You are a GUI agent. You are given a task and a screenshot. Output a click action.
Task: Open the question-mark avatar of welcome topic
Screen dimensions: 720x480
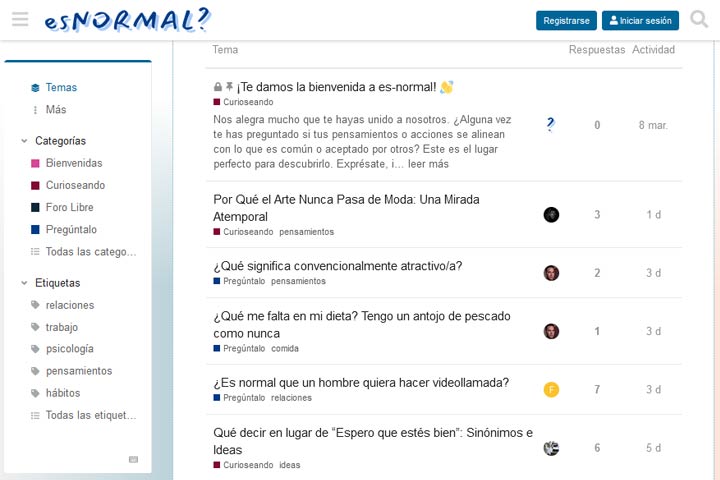[x=551, y=124]
